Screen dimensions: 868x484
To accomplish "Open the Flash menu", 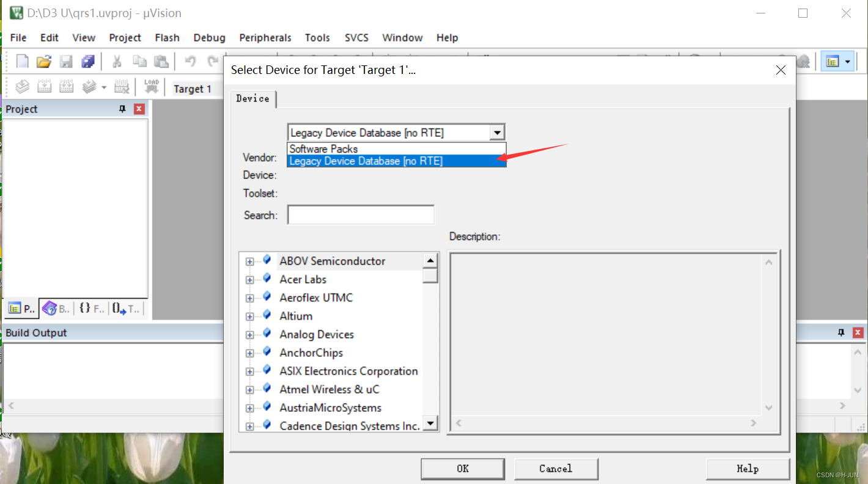I will [167, 37].
